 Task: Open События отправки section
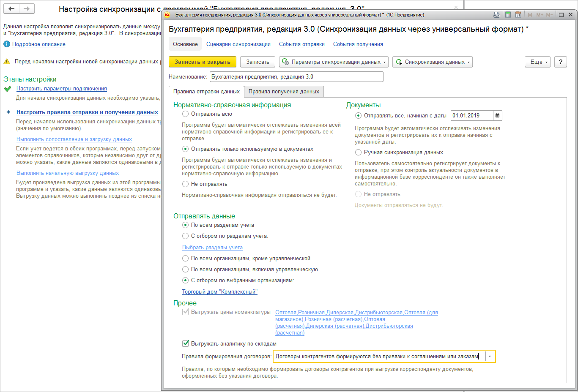coord(302,44)
